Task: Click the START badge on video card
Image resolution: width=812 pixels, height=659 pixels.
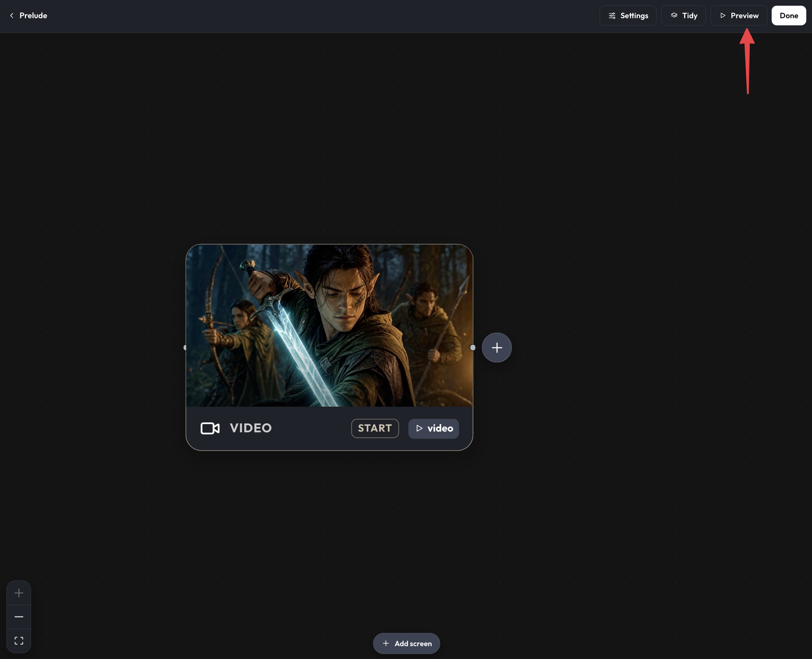Action: [x=375, y=428]
